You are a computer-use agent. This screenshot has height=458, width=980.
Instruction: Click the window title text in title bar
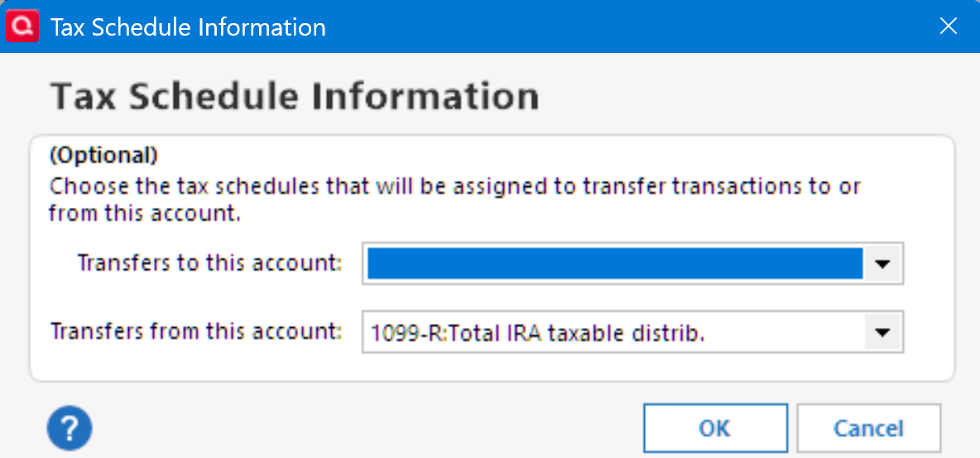188,27
